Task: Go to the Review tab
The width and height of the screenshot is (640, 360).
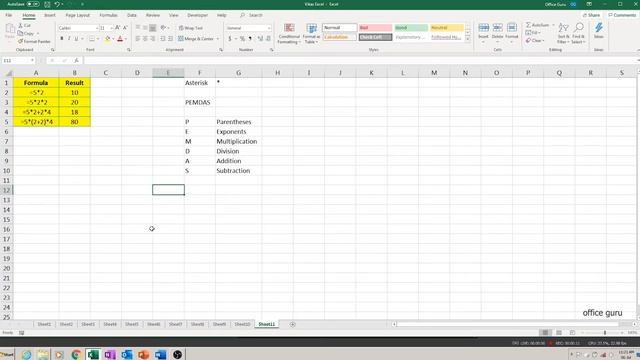Action: [153, 15]
